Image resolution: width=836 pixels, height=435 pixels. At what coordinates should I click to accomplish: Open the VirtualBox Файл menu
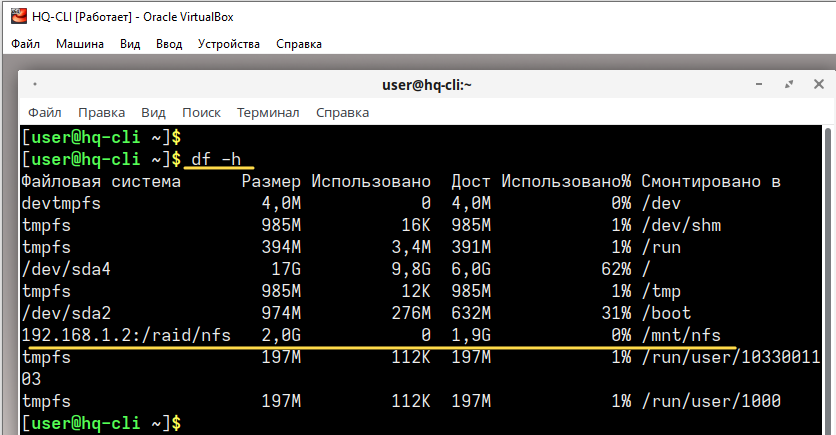point(25,44)
